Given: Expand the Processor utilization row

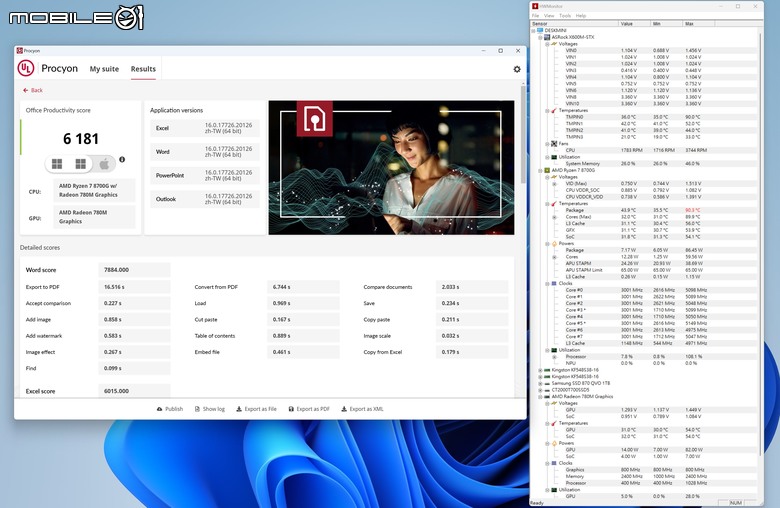Looking at the screenshot, I should [554, 357].
